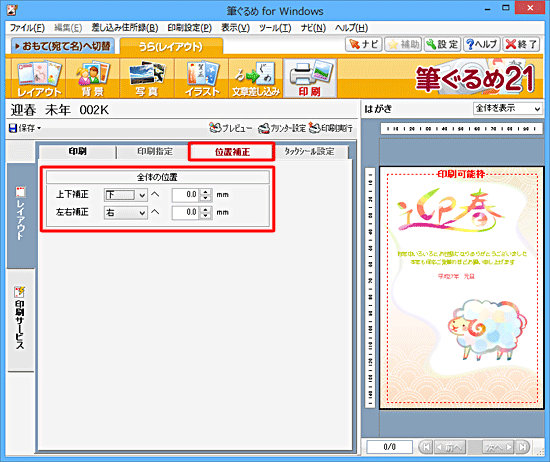
Task: Minimize the 筆ぐるめ window
Action: (488, 8)
